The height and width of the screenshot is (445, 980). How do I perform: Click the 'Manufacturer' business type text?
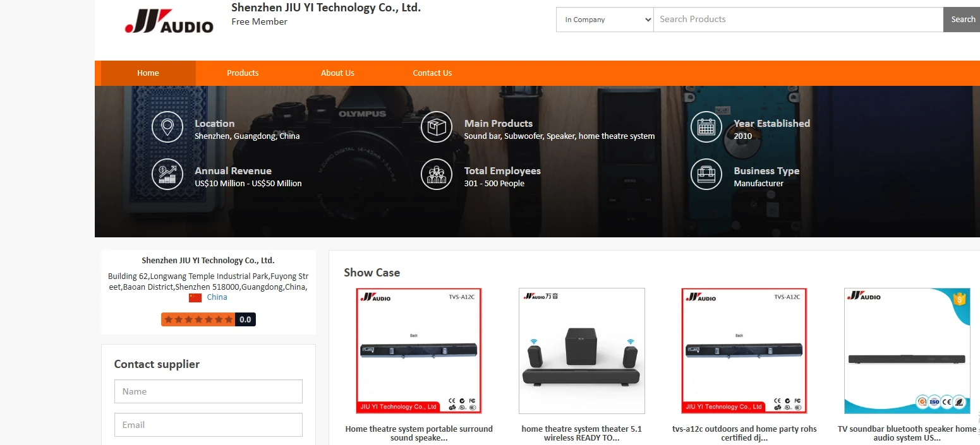[x=758, y=183]
